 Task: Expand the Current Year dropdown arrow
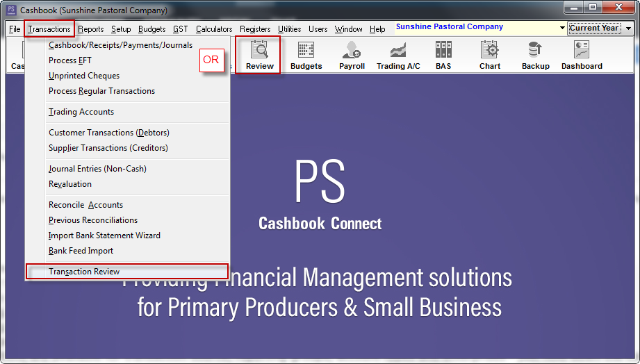628,28
